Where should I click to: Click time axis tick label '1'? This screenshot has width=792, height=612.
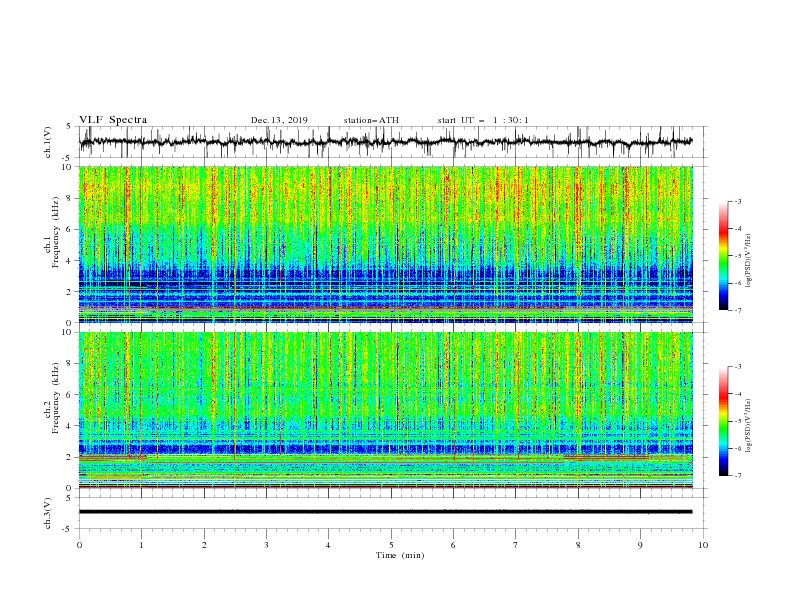(x=141, y=545)
